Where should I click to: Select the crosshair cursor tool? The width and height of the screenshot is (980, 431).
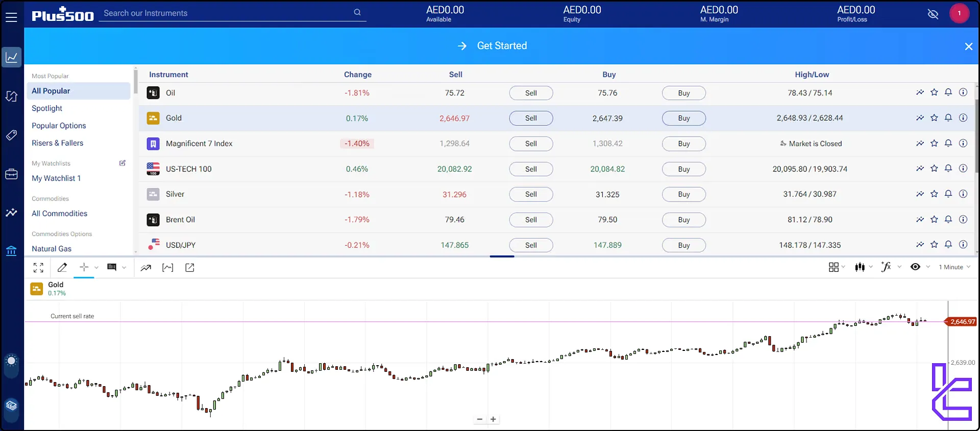pos(84,267)
